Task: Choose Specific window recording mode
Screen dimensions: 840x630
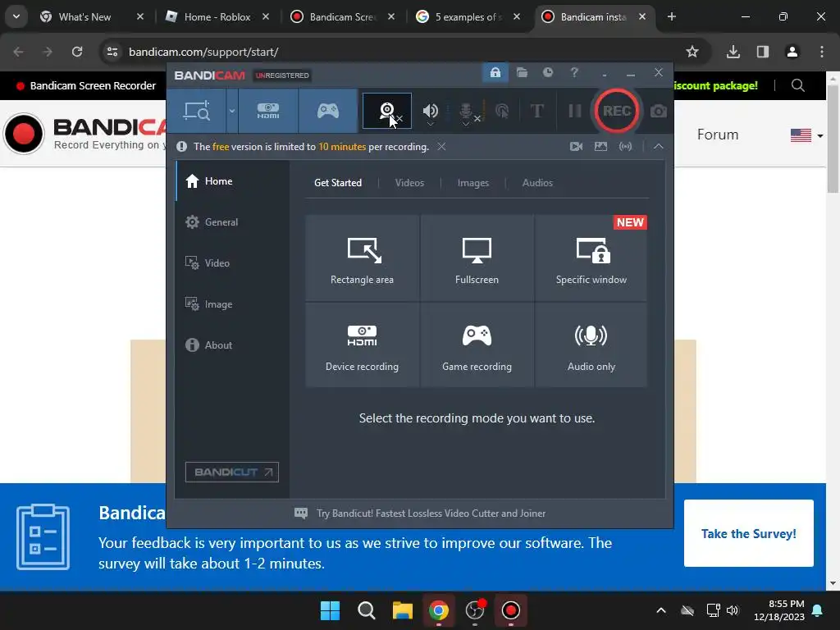Action: coord(591,258)
